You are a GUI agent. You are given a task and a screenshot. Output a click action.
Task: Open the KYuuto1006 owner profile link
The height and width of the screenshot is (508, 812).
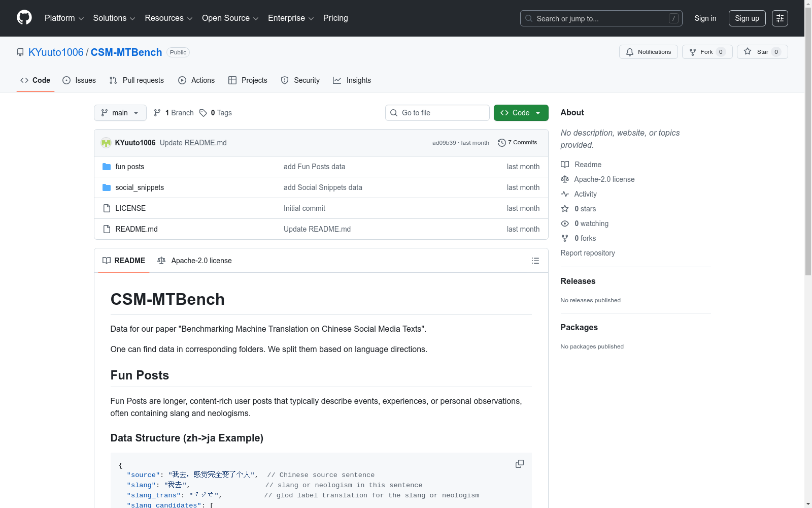coord(56,52)
